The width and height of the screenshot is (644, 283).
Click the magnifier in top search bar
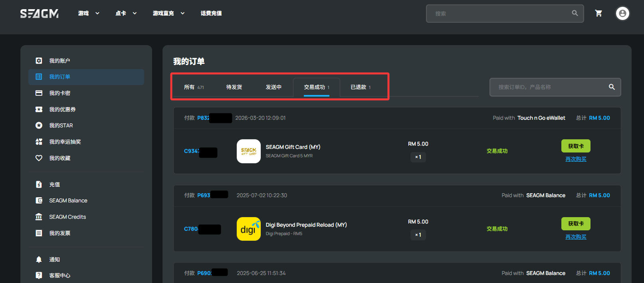pyautogui.click(x=575, y=13)
